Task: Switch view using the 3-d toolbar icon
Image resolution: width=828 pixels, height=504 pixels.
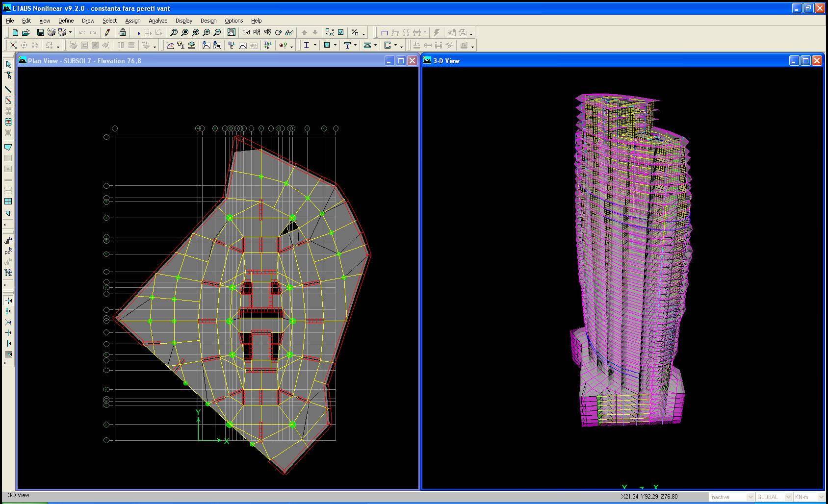Action: click(246, 33)
